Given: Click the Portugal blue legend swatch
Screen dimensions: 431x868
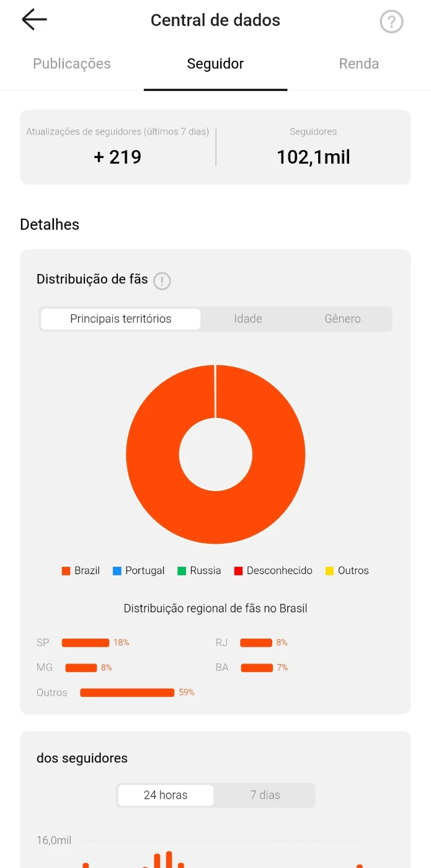Looking at the screenshot, I should (x=117, y=571).
